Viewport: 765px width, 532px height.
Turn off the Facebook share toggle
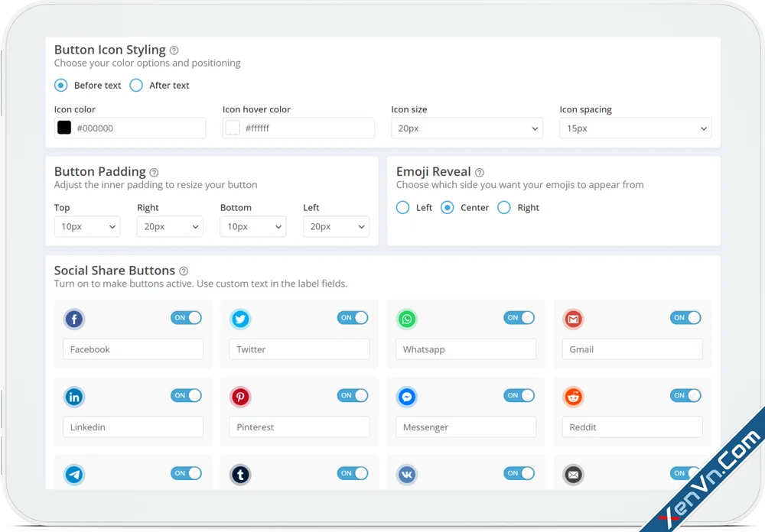tap(186, 318)
